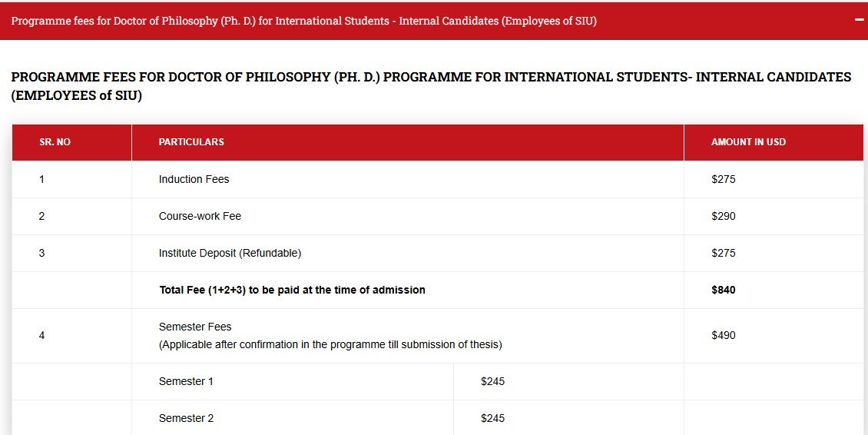Click the Semester 1 row label
868x435 pixels.
click(x=186, y=381)
